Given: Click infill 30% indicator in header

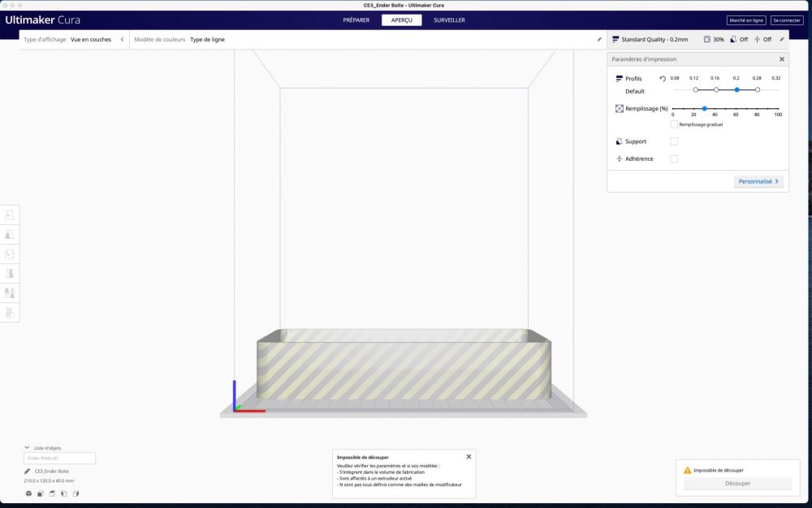Looking at the screenshot, I should [x=714, y=39].
